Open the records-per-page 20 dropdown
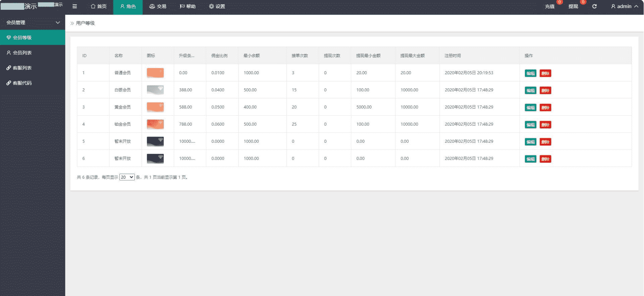Image resolution: width=644 pixels, height=296 pixels. [x=127, y=177]
